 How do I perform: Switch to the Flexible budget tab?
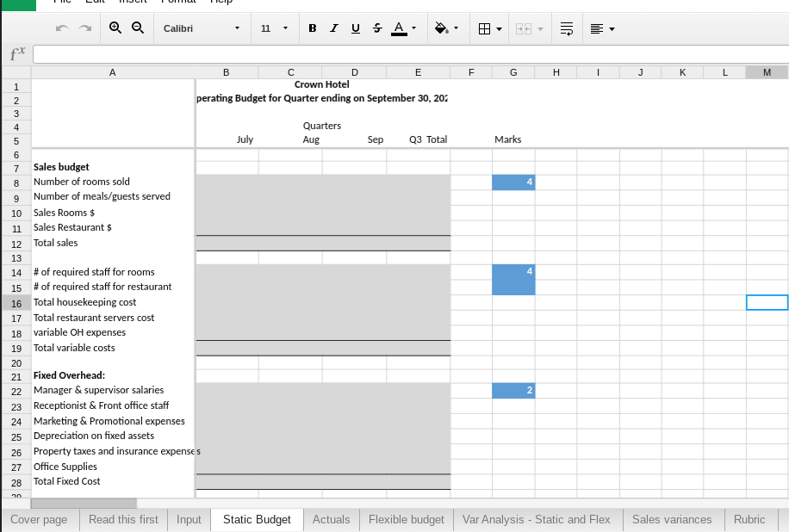pos(406,519)
